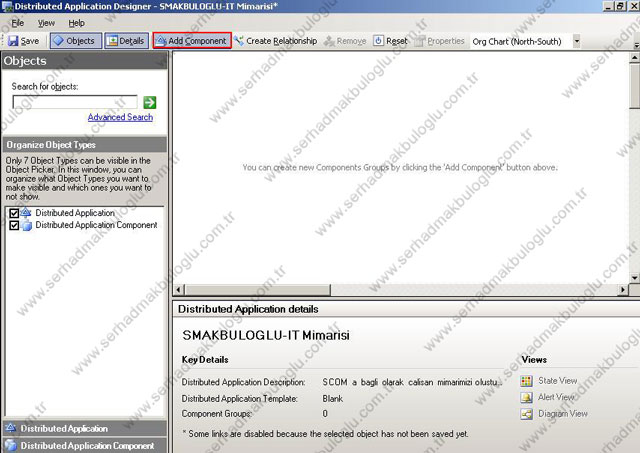The image size is (640, 453).
Task: Open the State View link
Action: point(558,381)
